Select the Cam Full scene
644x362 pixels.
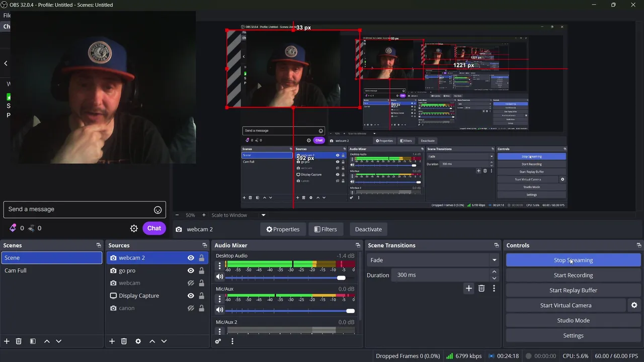tap(51, 270)
